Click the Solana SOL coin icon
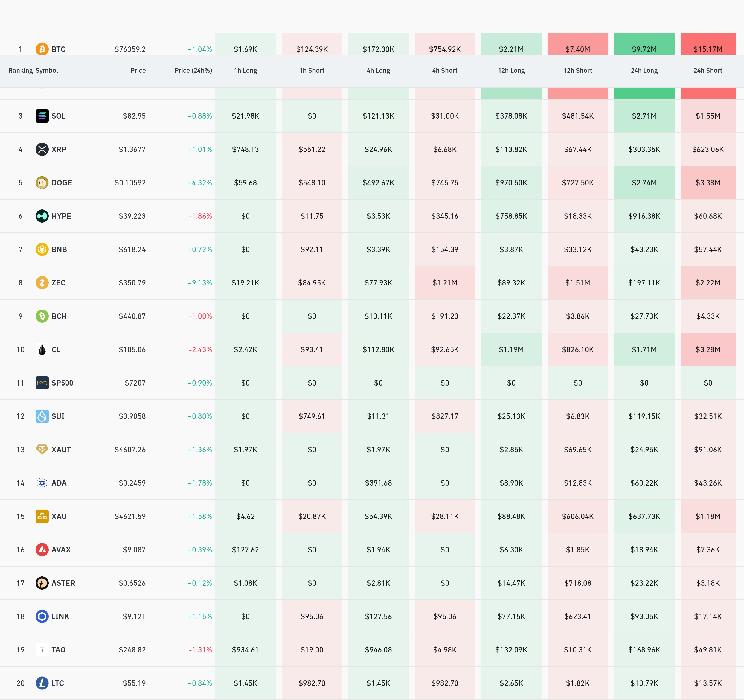Viewport: 744px width, 700px height. point(42,116)
